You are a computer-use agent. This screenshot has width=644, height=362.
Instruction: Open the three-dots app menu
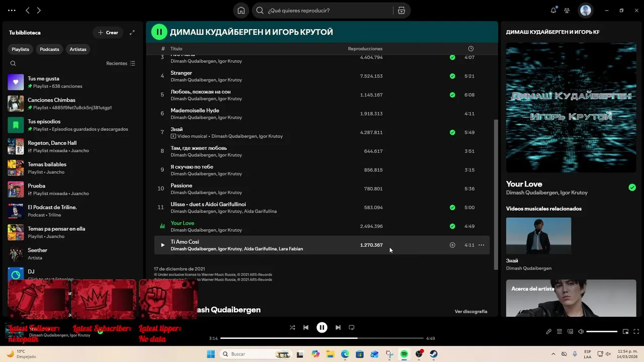[x=12, y=10]
